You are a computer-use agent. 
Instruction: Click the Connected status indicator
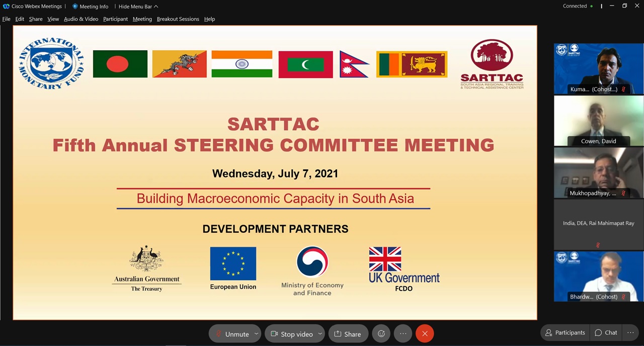pyautogui.click(x=578, y=6)
